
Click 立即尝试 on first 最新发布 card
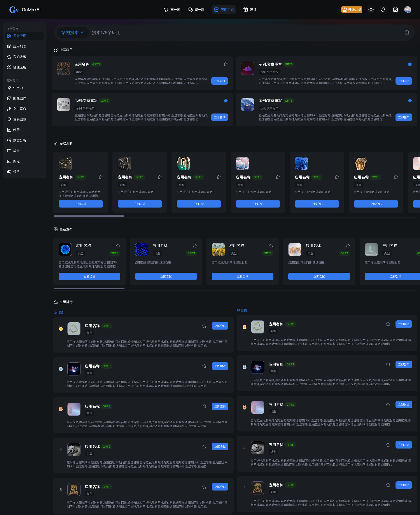click(x=89, y=276)
